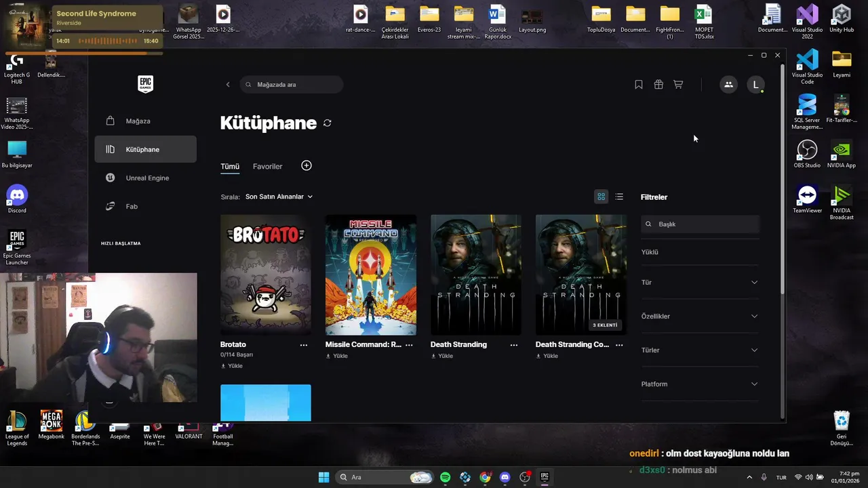Click the Epic Games logo in sidebar
The image size is (868, 488).
pyautogui.click(x=146, y=84)
